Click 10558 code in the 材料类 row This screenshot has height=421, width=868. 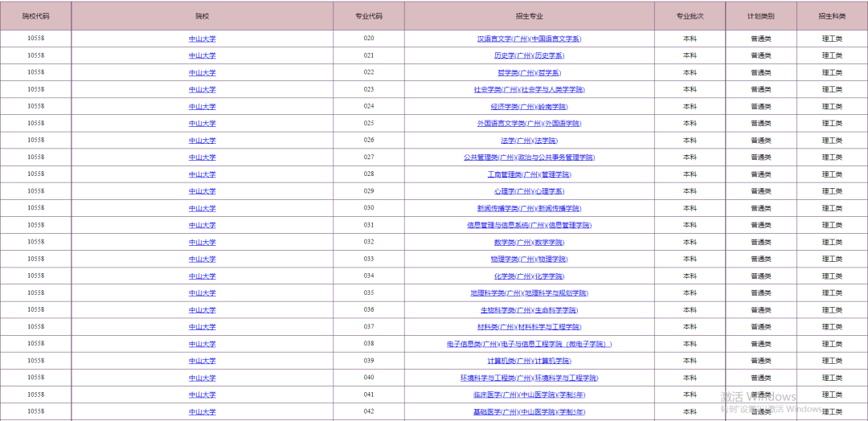click(35, 326)
